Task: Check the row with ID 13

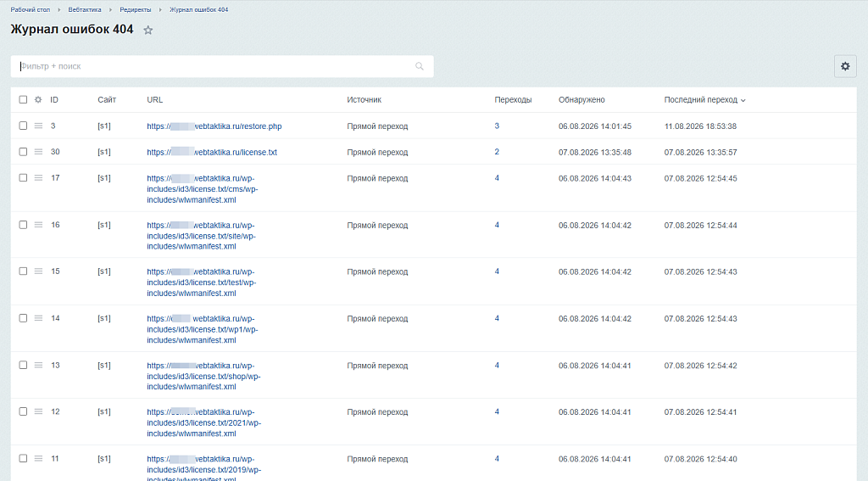Action: point(23,365)
